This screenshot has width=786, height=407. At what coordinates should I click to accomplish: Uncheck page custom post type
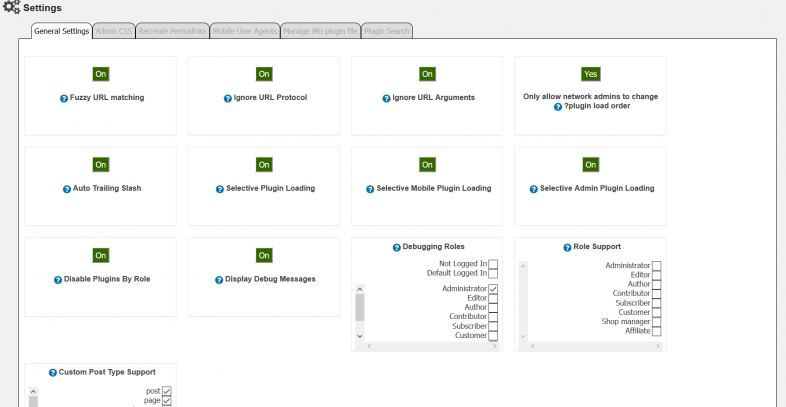166,400
